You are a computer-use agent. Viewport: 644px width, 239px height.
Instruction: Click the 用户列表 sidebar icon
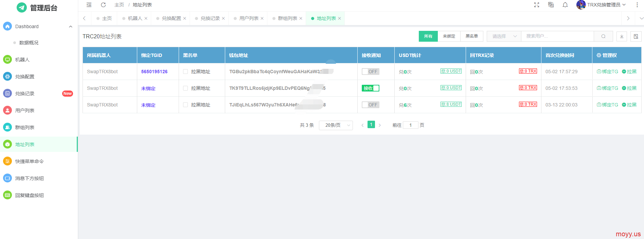click(7, 110)
